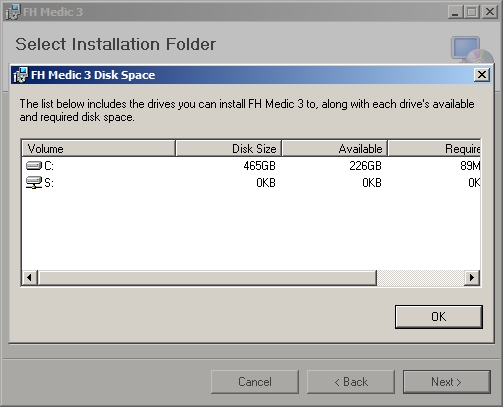Sort list by Volume column header
503x407 pixels.
coord(98,149)
